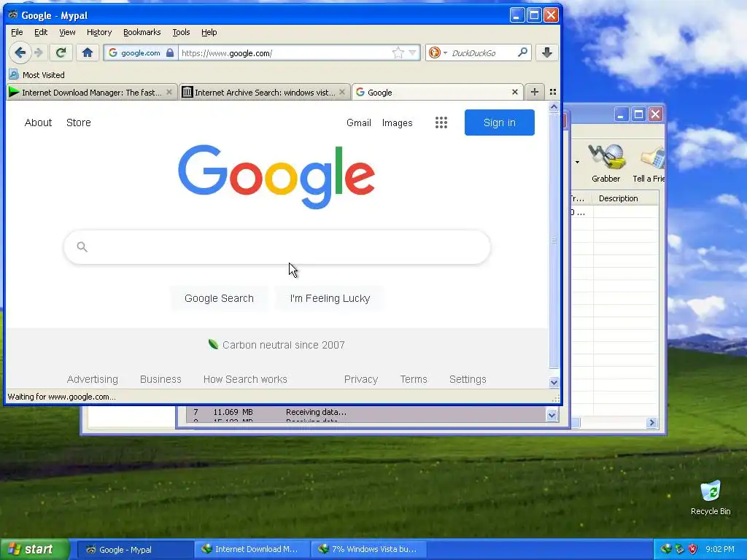Viewport: 747px width, 560px height.
Task: Open the Settings footer link
Action: [468, 379]
